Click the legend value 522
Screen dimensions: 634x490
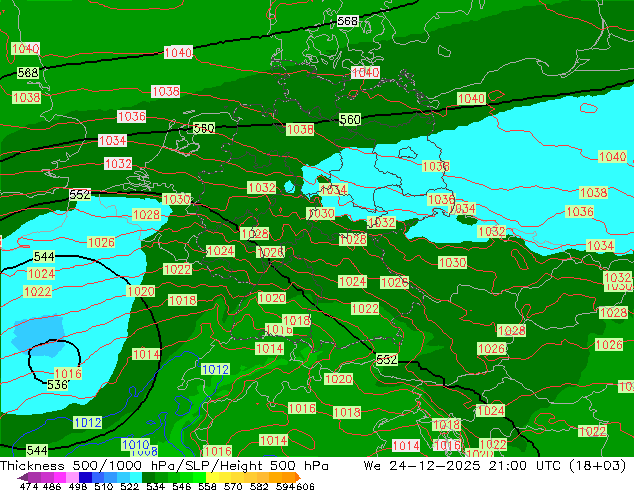coord(130,486)
